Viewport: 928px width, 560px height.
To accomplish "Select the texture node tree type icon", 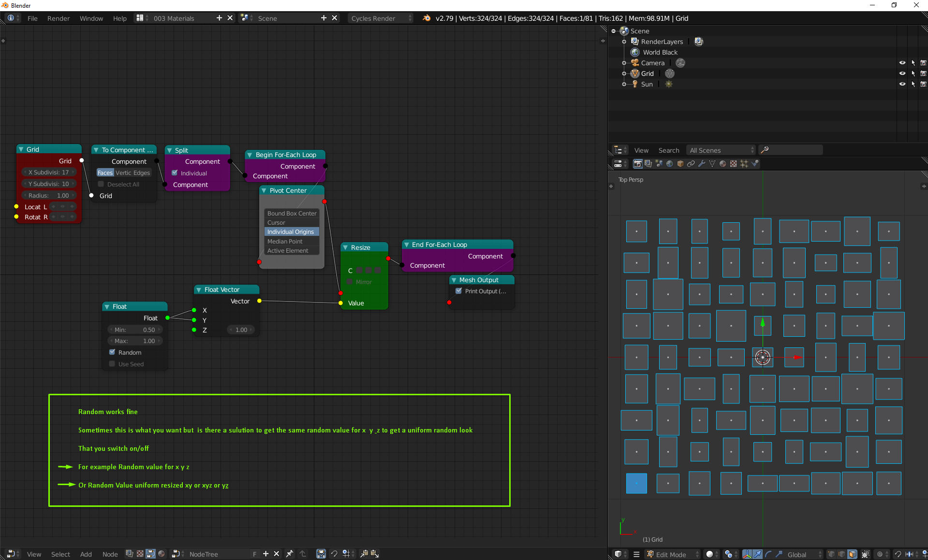I will (140, 554).
